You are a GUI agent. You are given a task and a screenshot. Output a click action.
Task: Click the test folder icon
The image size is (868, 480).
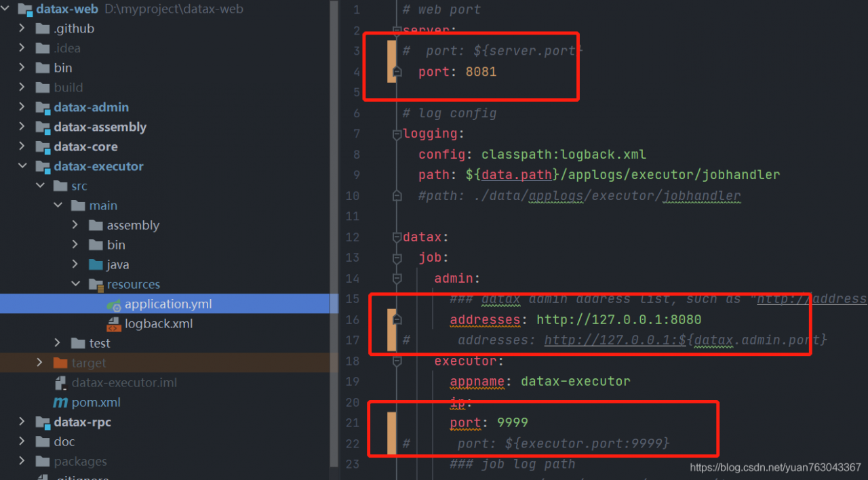click(78, 343)
